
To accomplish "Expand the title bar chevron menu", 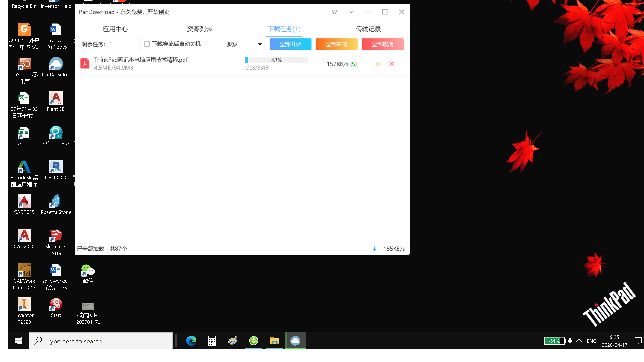I will tap(351, 12).
